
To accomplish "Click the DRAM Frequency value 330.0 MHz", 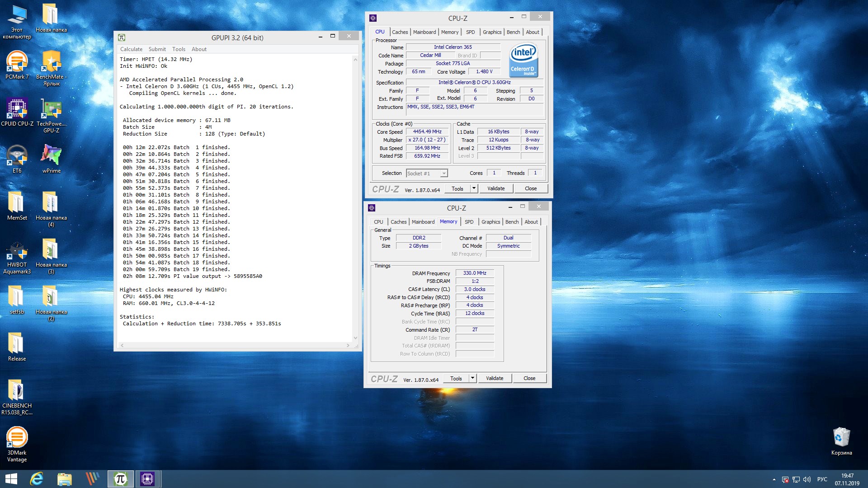I will pos(475,273).
